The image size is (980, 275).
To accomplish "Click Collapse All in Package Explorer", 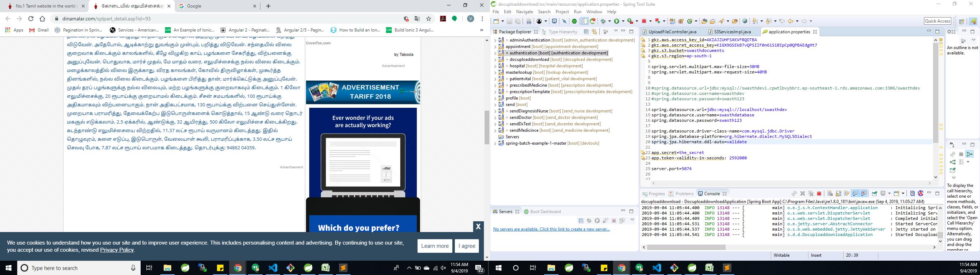I will coord(586,32).
